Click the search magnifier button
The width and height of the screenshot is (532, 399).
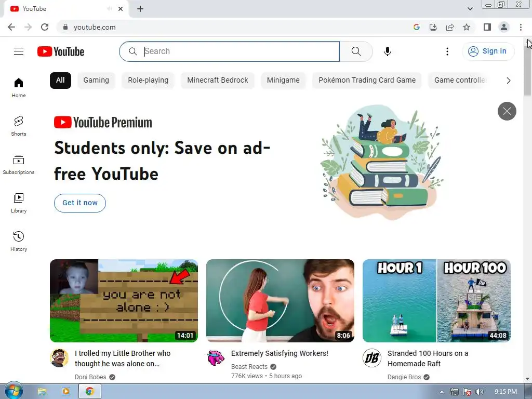(356, 51)
